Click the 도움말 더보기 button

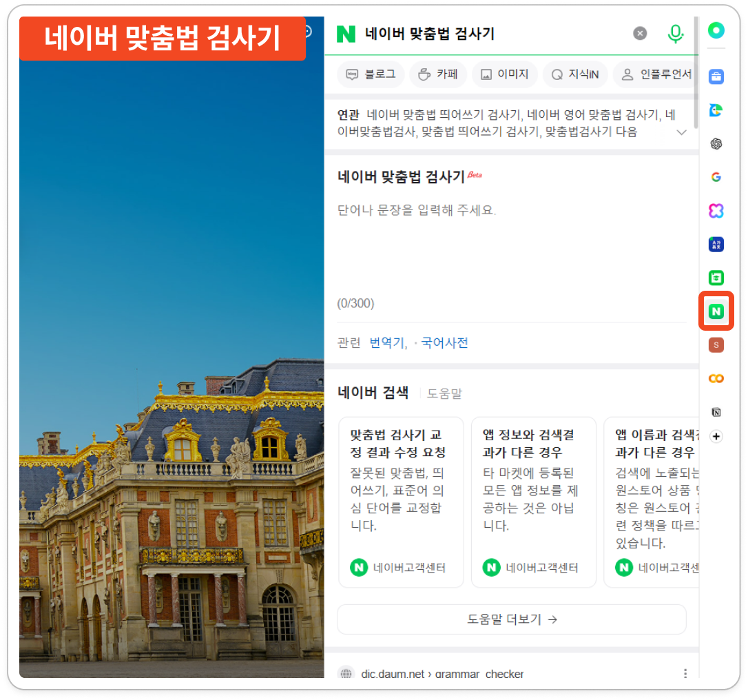(x=511, y=619)
